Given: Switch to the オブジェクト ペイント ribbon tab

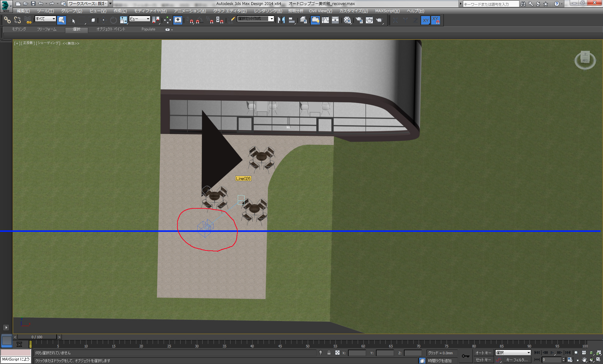Looking at the screenshot, I should coord(111,29).
